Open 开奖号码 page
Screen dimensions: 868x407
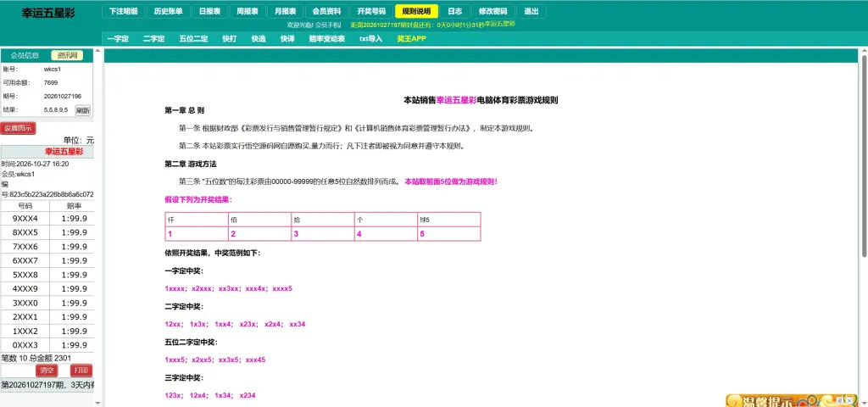371,11
